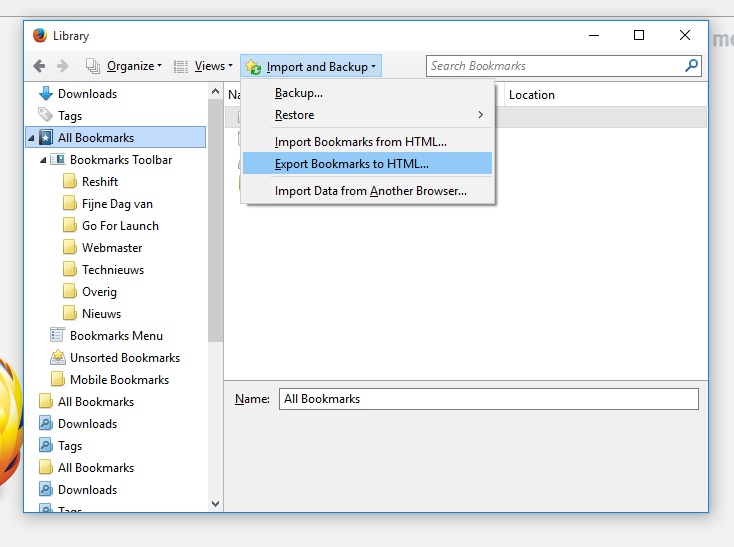The image size is (734, 547).
Task: Click the search magnifier icon
Action: (x=691, y=66)
